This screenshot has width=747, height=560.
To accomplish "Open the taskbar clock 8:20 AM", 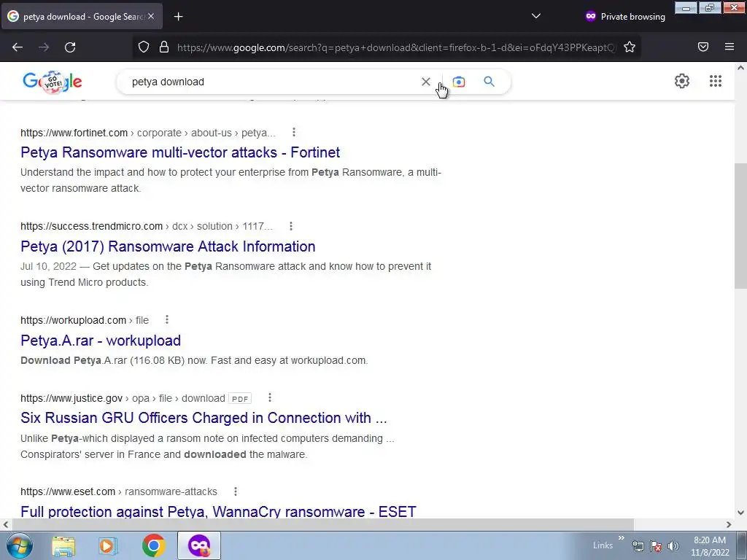I will click(710, 546).
